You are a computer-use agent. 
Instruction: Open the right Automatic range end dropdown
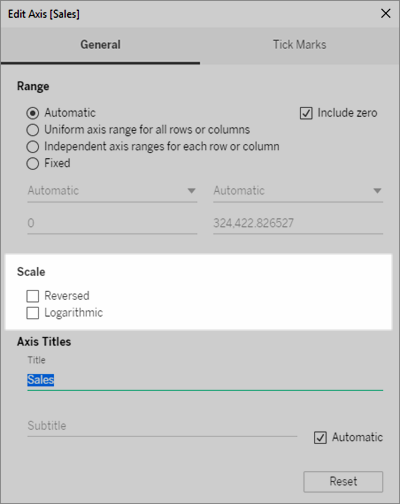(298, 191)
